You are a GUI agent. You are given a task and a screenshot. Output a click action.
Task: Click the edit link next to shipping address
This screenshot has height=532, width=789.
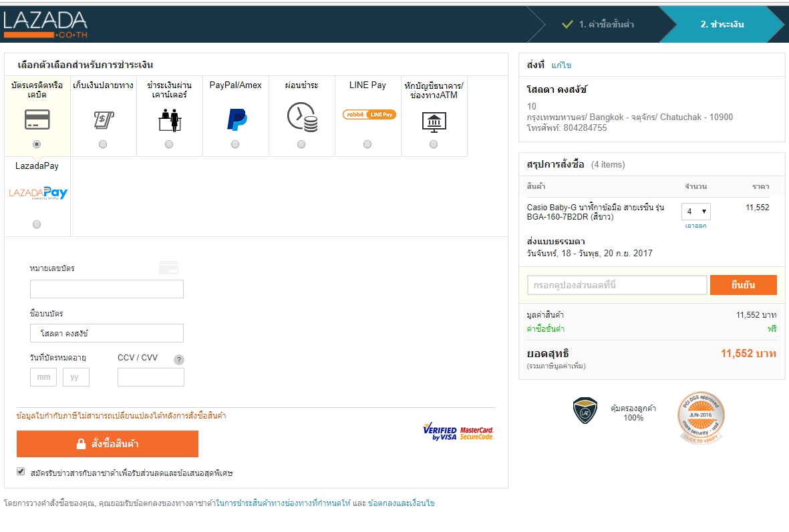click(561, 65)
